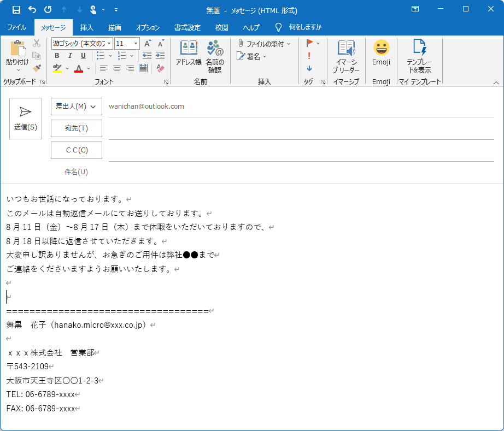Open Attach File (ファイルの添付) menu

click(264, 44)
